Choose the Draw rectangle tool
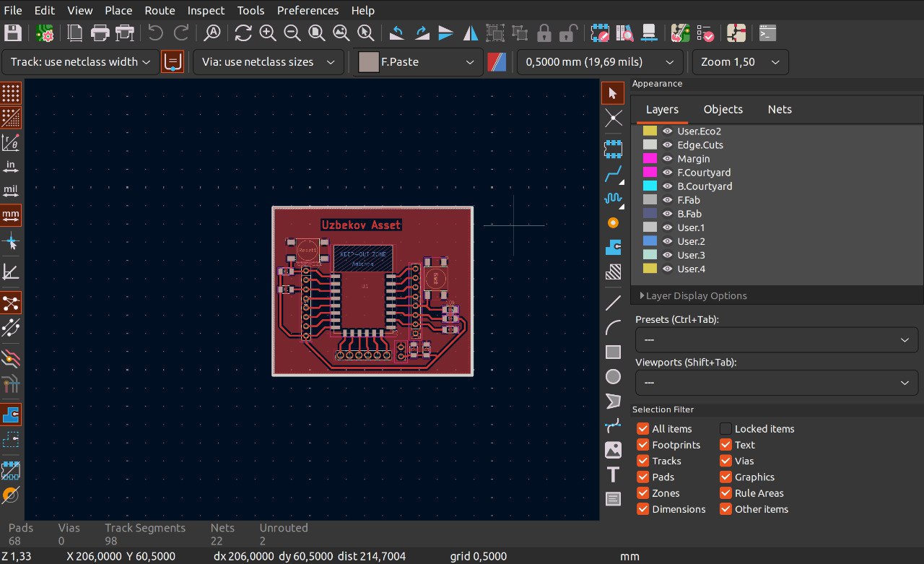Viewport: 924px width, 564px height. (613, 352)
